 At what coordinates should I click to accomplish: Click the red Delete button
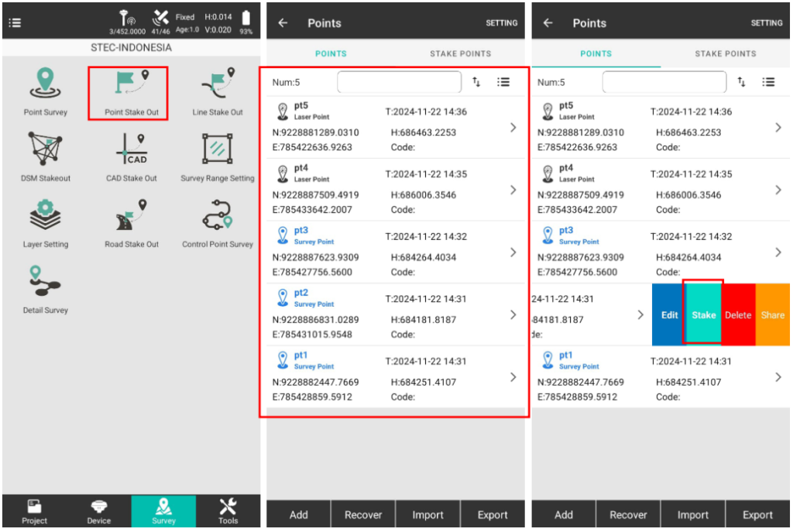click(738, 314)
